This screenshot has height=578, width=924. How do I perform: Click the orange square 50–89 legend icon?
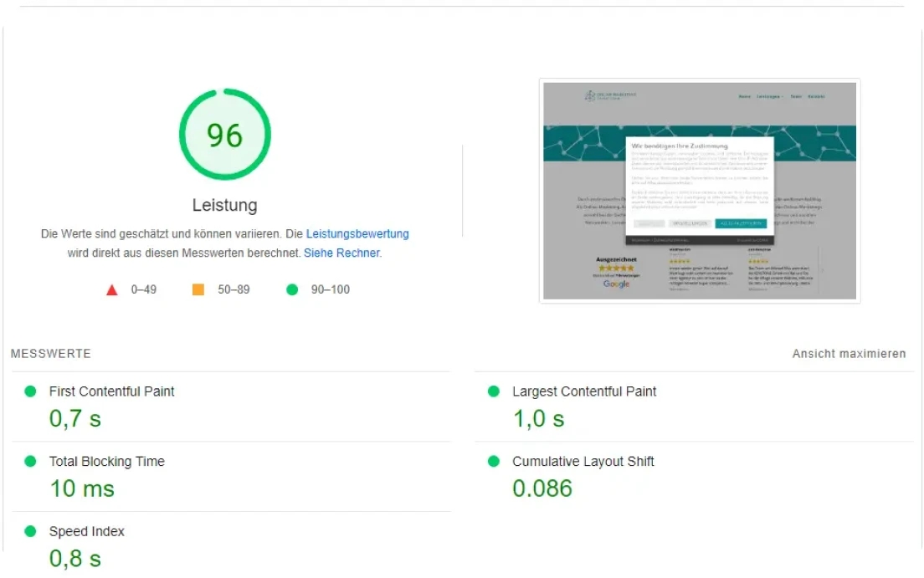(198, 289)
